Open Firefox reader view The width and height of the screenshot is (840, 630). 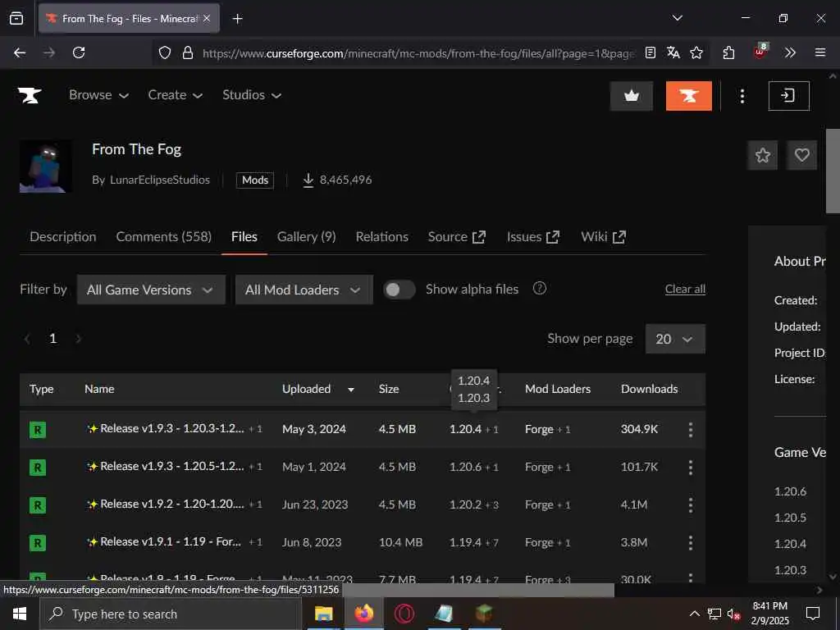pos(651,52)
